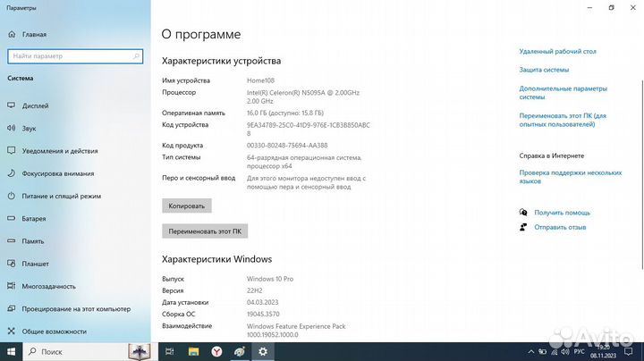Click the Characteristics Windows heading Характеристики Windows
Viewport: 644px width, 361px height.
[216, 259]
